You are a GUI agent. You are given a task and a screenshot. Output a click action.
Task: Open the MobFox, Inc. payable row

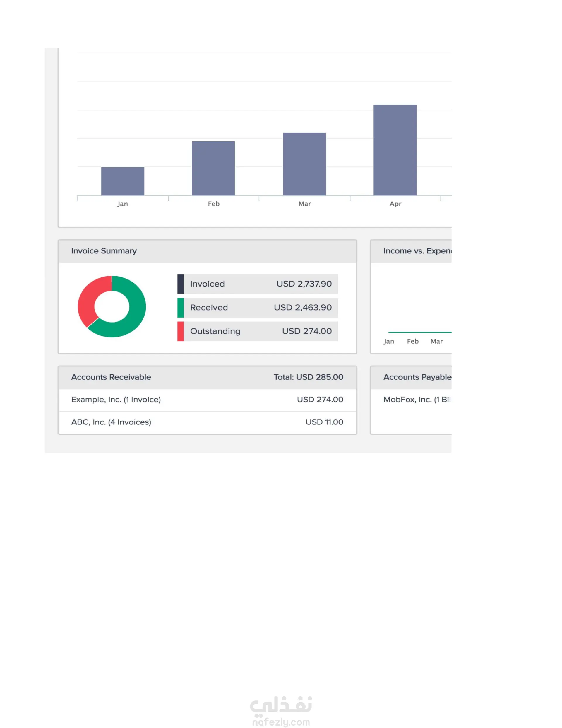coord(411,400)
